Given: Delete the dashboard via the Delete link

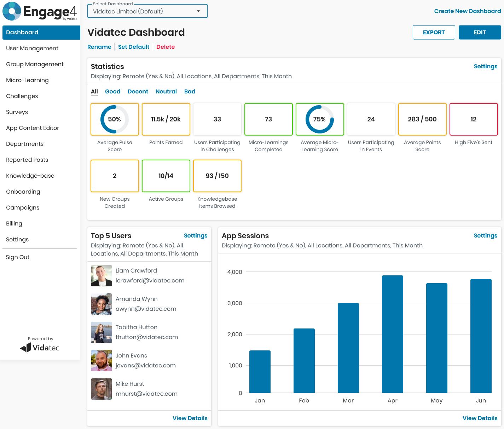Looking at the screenshot, I should coord(166,47).
